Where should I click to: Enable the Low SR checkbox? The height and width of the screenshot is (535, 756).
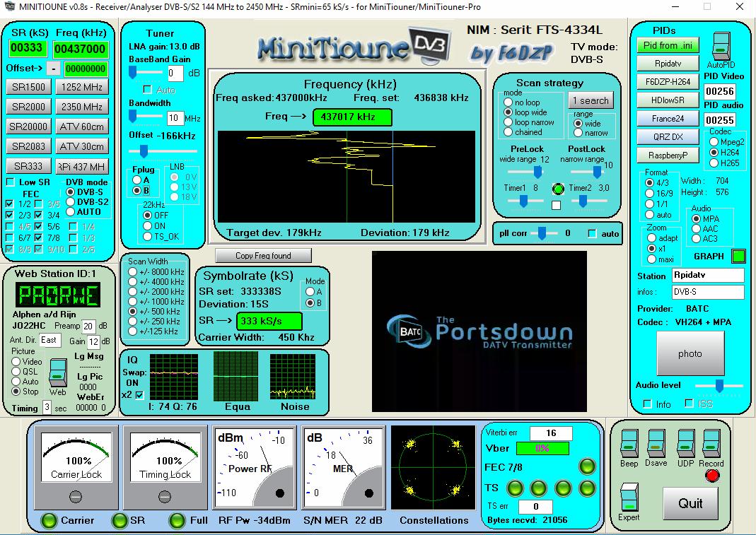10,182
